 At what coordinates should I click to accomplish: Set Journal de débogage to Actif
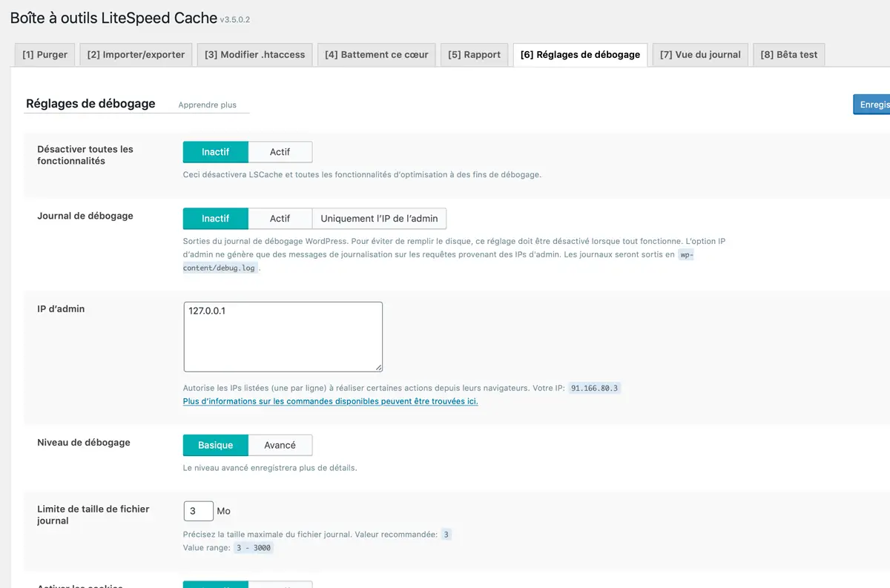tap(280, 219)
